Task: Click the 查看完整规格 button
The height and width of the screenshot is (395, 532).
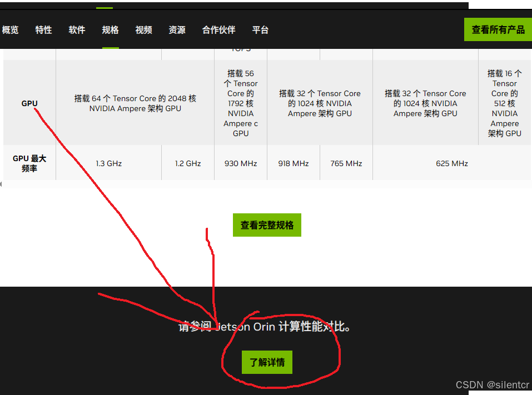Action: (x=267, y=225)
